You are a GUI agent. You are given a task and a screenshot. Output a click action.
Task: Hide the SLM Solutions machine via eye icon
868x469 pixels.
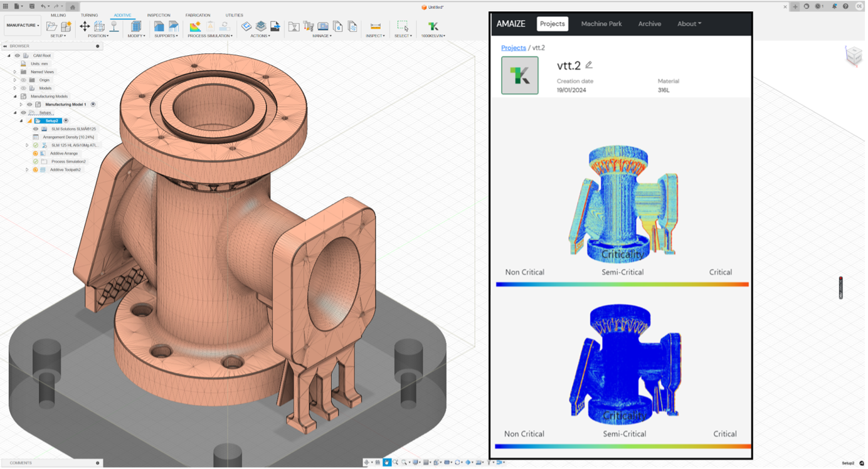(x=36, y=129)
